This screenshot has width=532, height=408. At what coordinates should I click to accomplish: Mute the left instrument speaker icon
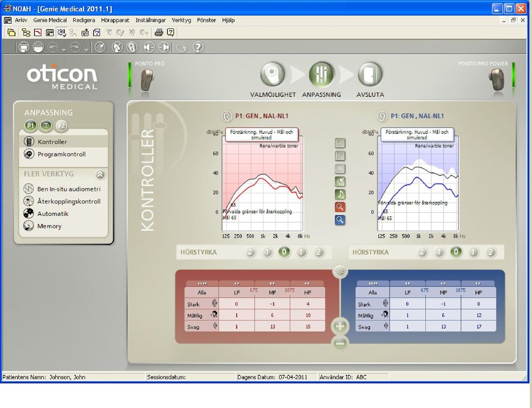click(x=149, y=47)
